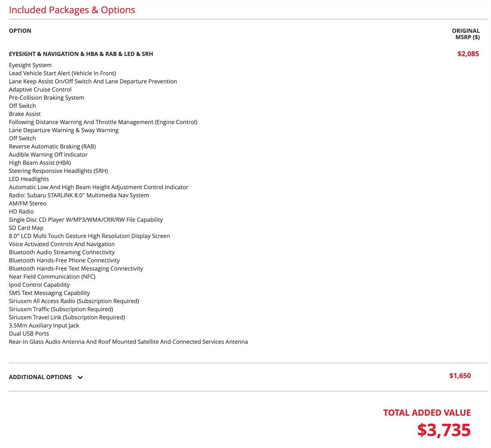Click the Total Added Value label
The image size is (491, 448).
click(x=427, y=413)
